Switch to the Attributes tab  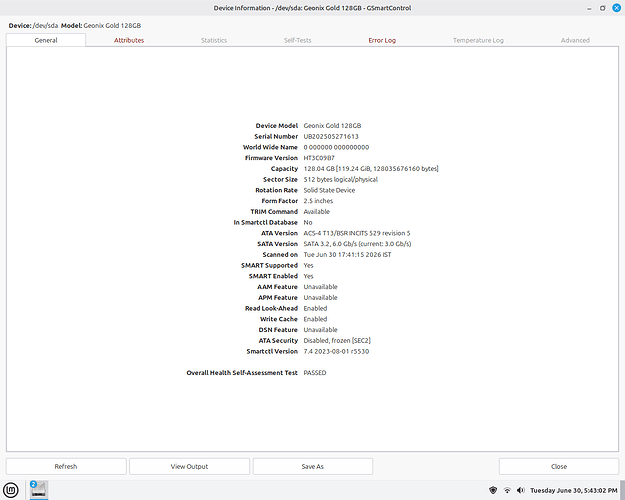pos(129,40)
